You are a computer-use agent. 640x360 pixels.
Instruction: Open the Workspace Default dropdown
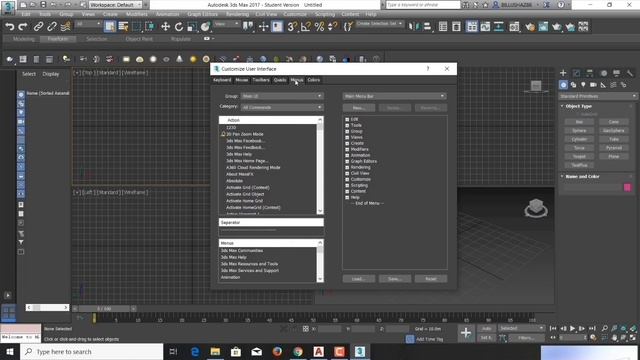coord(116,5)
